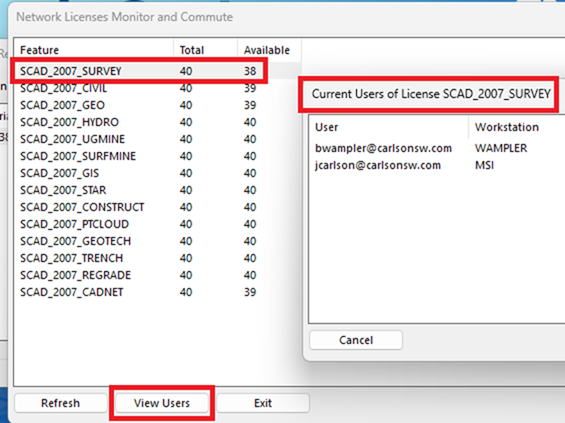This screenshot has width=565, height=423.
Task: Select the SCAD_2007_SURVEY license row
Action: pyautogui.click(x=157, y=71)
